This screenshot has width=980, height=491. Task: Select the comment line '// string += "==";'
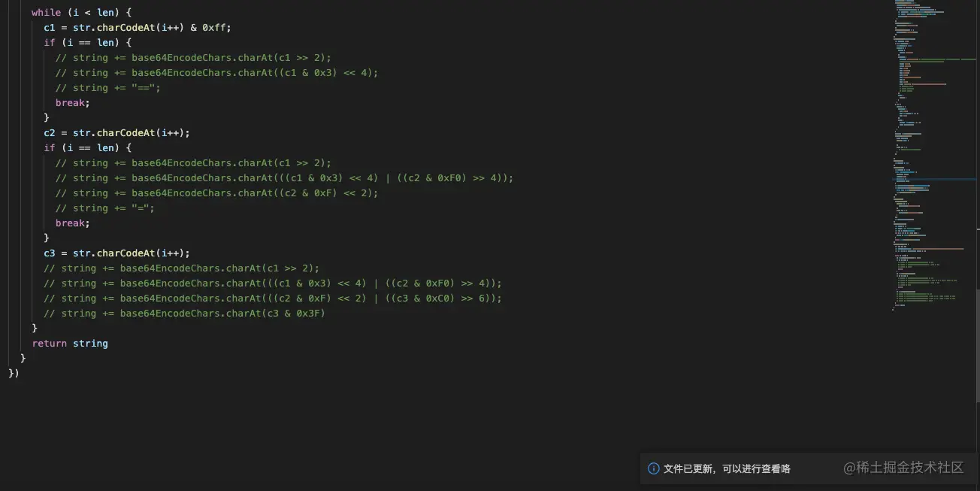point(107,88)
